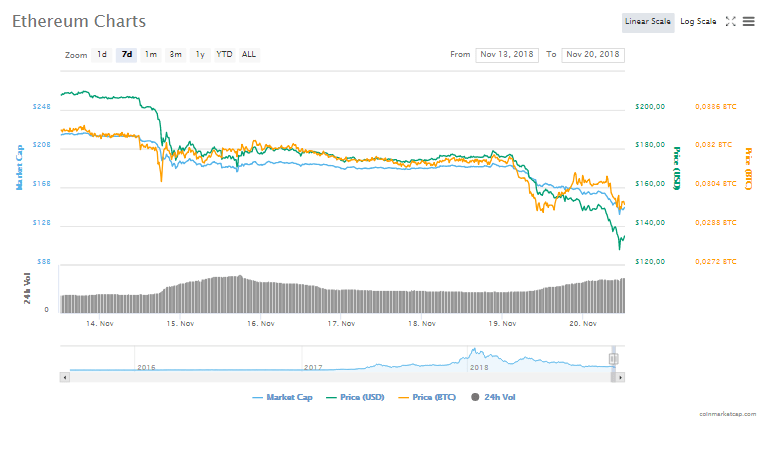The image size is (768, 453).
Task: Toggle Price (BTC) series in legend
Action: (x=427, y=397)
